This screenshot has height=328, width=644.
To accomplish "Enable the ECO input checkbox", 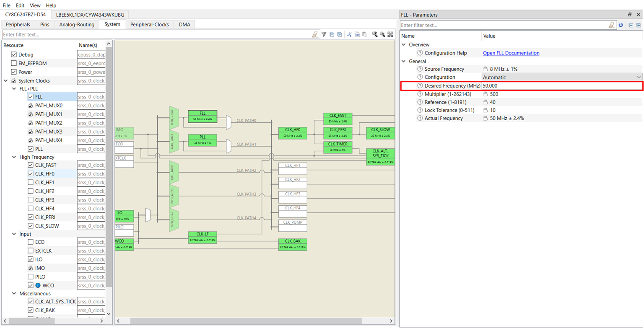I will pos(31,242).
